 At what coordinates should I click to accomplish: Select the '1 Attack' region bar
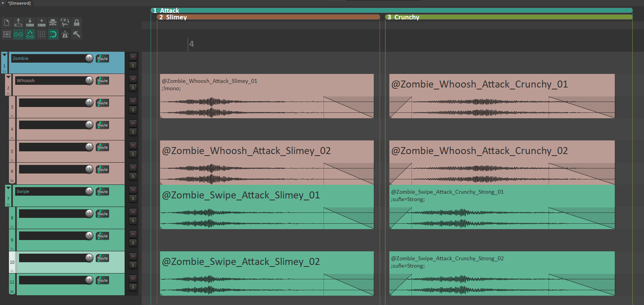pyautogui.click(x=392, y=11)
